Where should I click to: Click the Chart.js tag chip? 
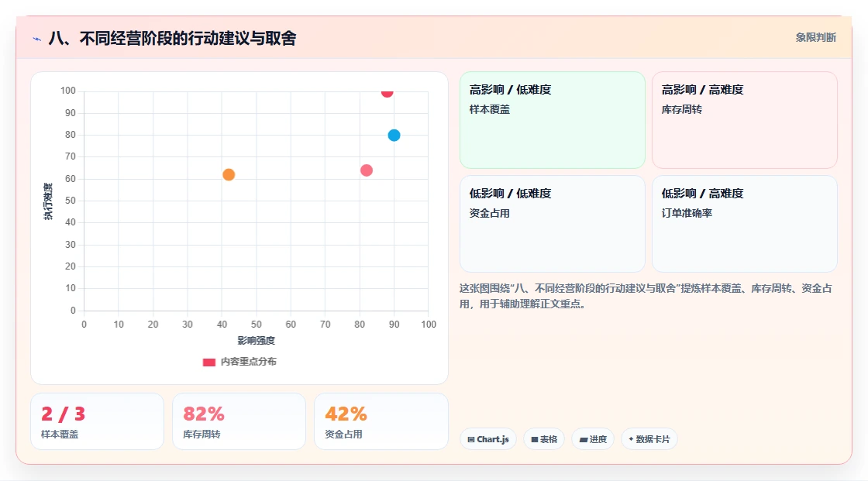[488, 439]
